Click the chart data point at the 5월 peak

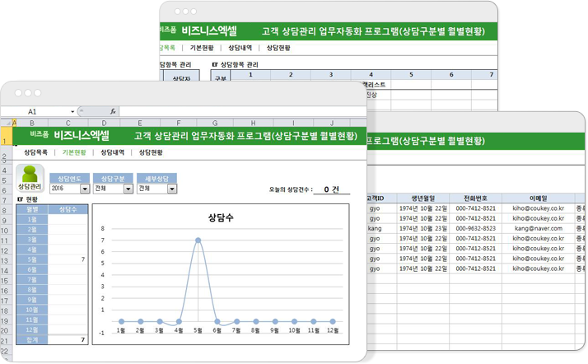click(x=198, y=240)
